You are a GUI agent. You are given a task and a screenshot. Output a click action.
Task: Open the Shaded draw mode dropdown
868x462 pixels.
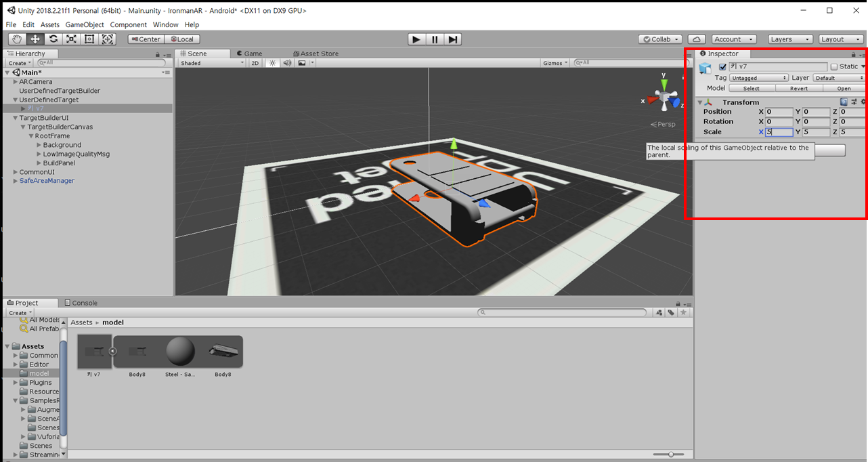[x=212, y=63]
